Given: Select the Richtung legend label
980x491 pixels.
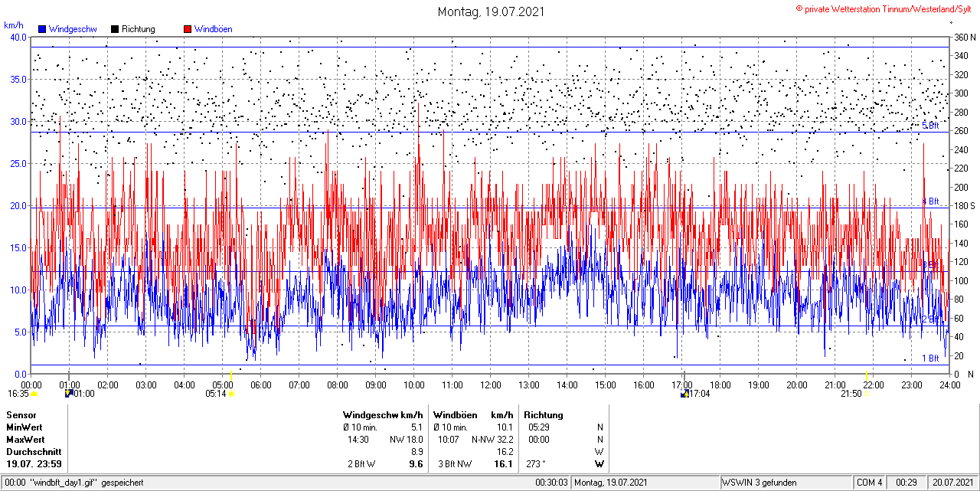Looking at the screenshot, I should (x=139, y=29).
